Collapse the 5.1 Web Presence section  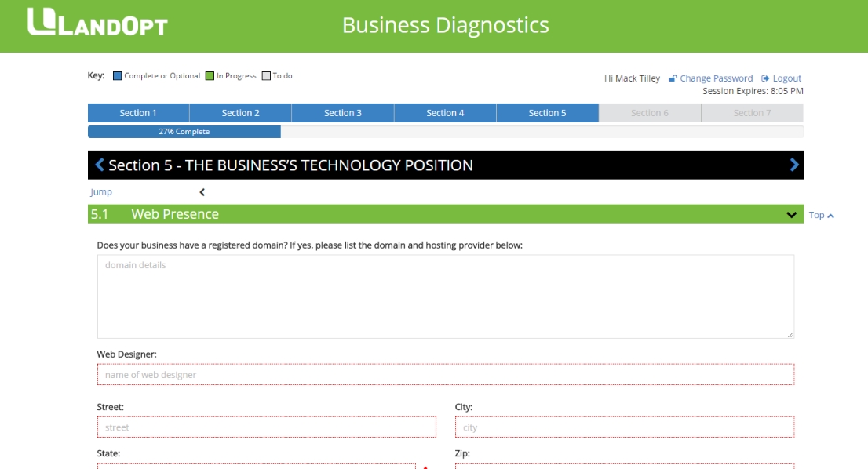coord(791,215)
